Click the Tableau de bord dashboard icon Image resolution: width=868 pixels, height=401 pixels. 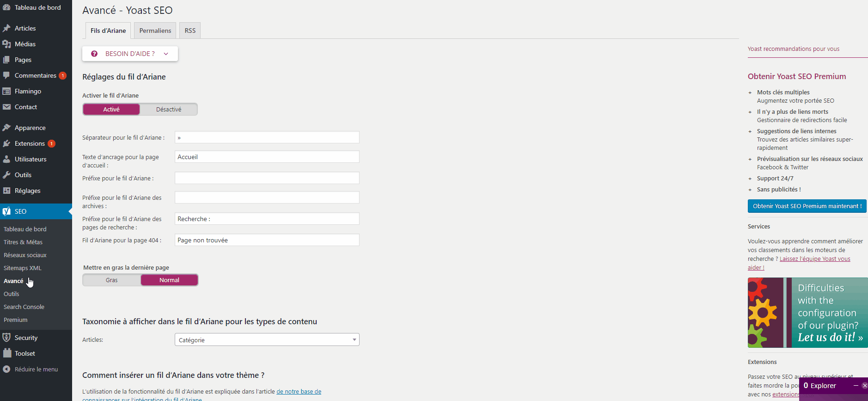tap(6, 7)
